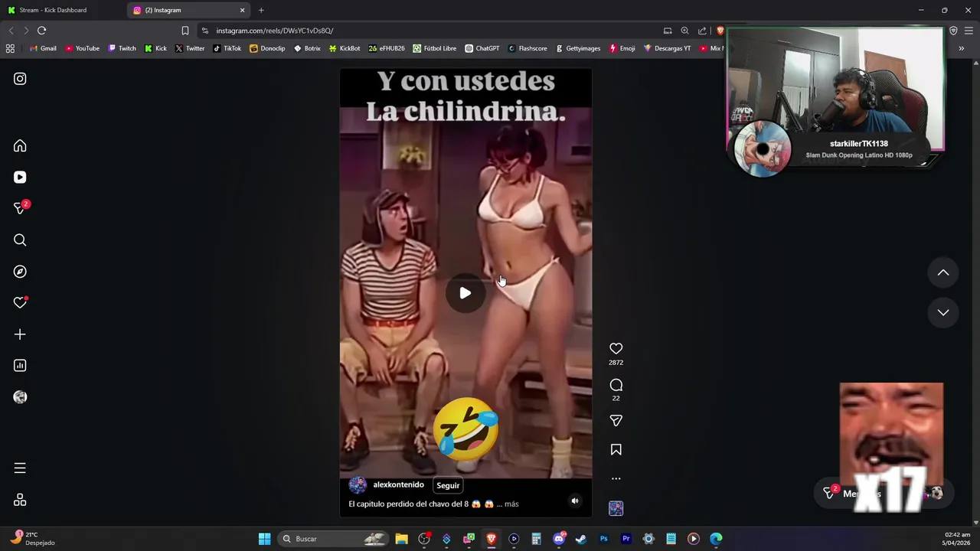980x551 pixels.
Task: Open a new browser tab
Action: 261,10
